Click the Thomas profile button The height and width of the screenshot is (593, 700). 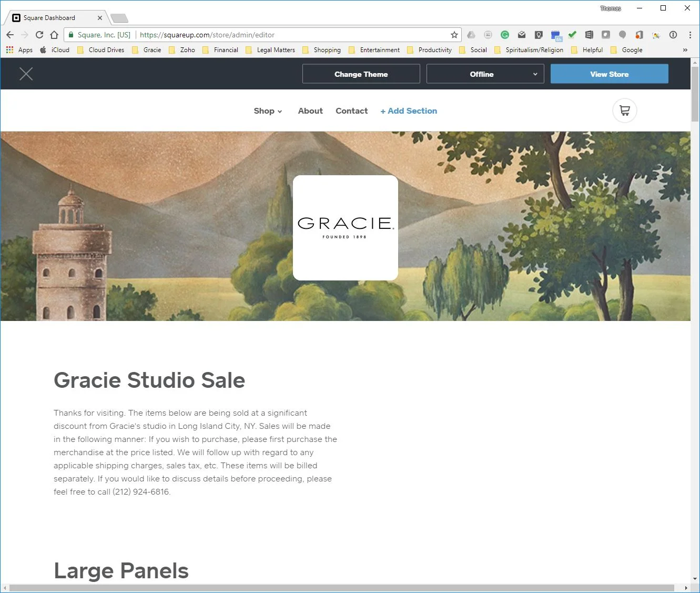click(611, 8)
